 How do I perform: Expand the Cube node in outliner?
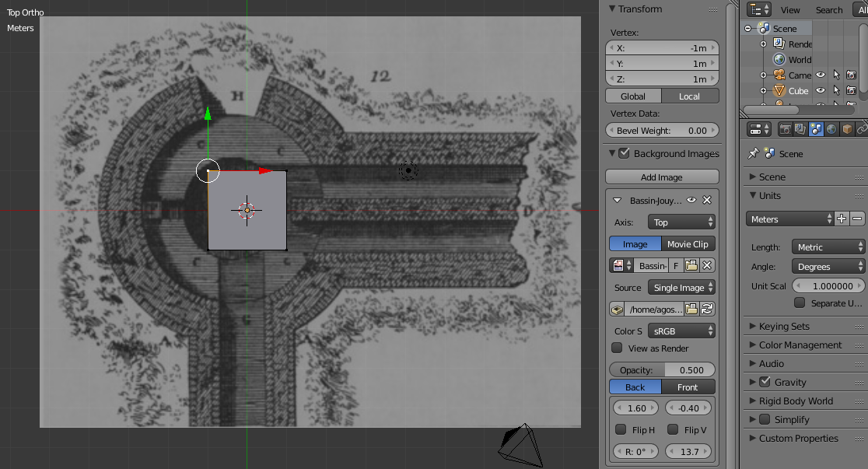click(x=763, y=90)
